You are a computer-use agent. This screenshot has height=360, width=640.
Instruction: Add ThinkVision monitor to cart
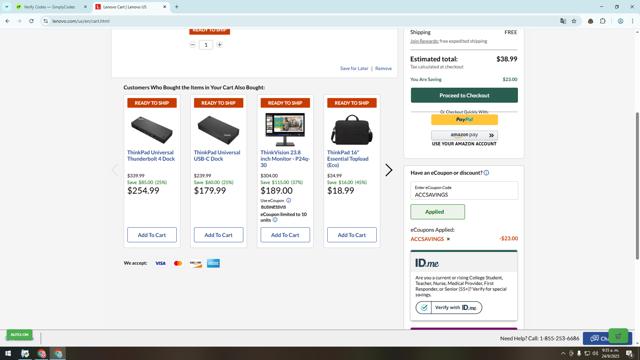285,235
